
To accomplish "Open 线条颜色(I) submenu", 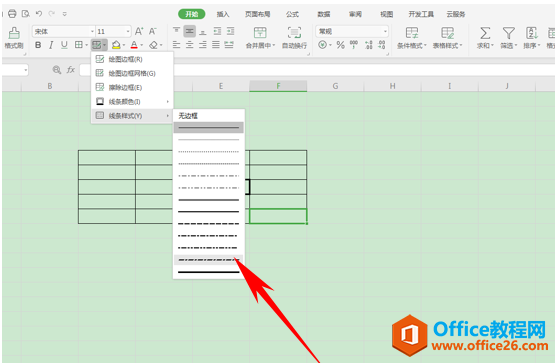I will [132, 102].
